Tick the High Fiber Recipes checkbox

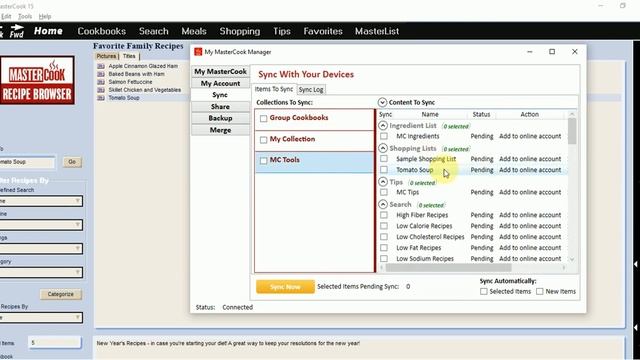[x=384, y=215]
